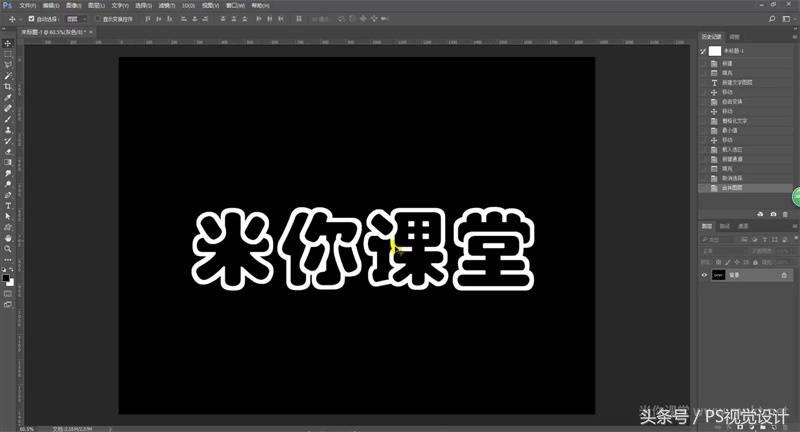
Task: Create new snapshot camera icon in History panel
Action: click(773, 214)
